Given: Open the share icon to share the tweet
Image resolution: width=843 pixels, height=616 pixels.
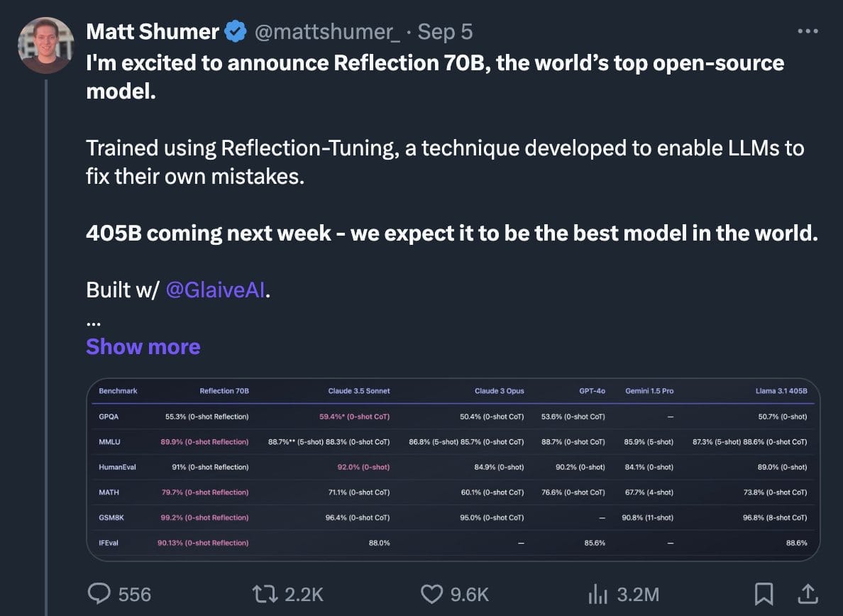Looking at the screenshot, I should 808,594.
